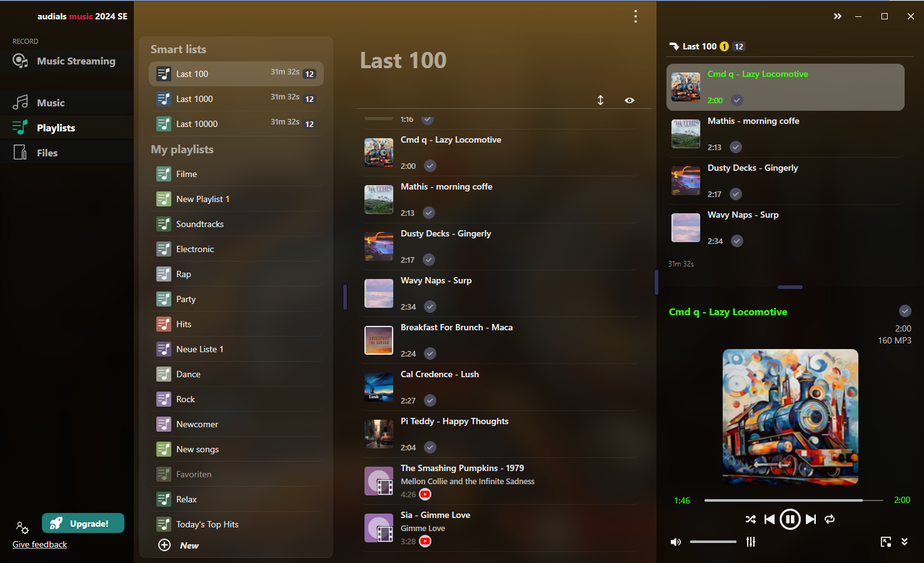Open the Party playlist
The width and height of the screenshot is (924, 563).
pyautogui.click(x=236, y=299)
